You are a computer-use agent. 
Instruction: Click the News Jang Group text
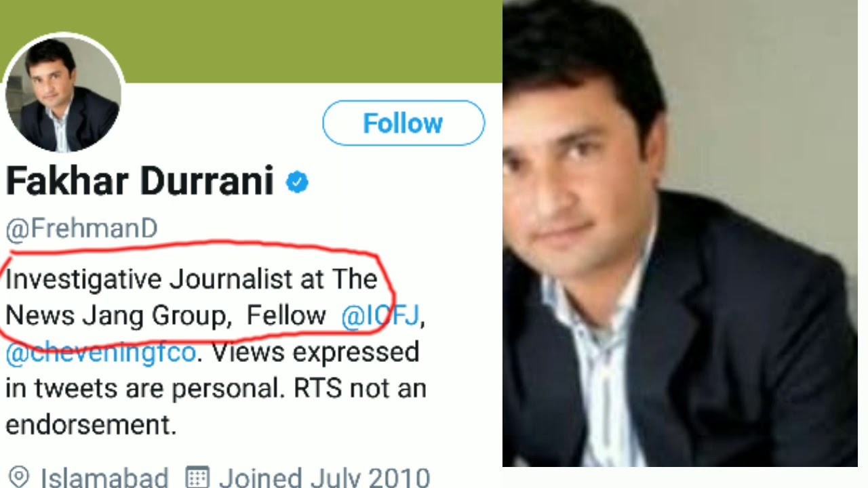[115, 316]
